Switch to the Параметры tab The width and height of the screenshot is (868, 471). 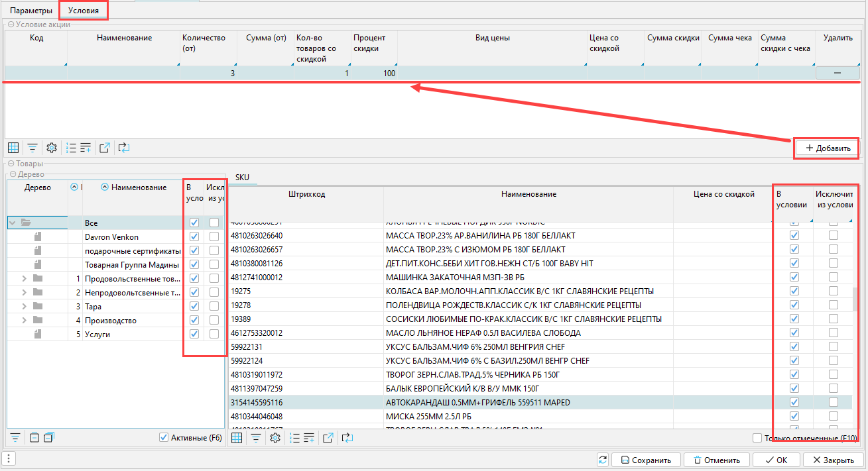[31, 11]
